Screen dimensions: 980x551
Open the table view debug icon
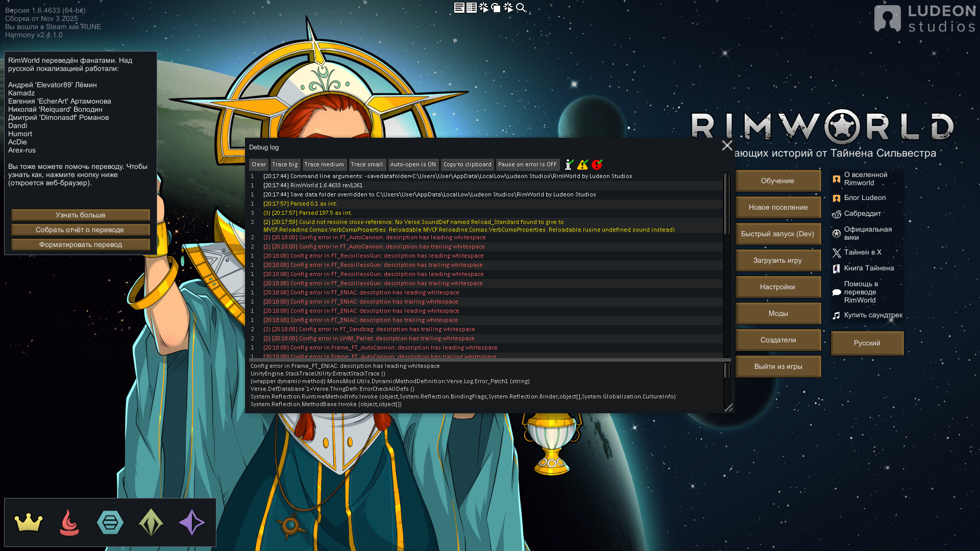pos(472,8)
